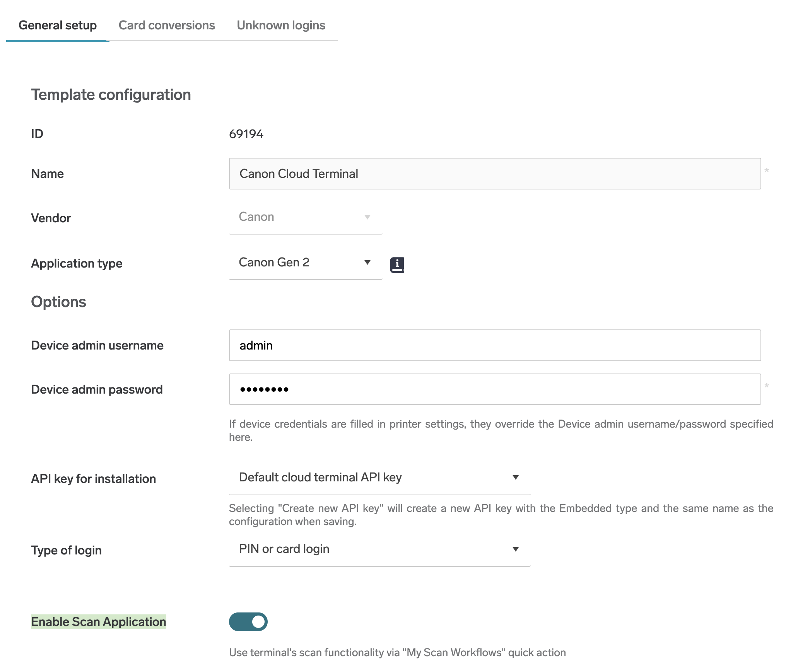Click the Options section heading
This screenshot has height=672, width=786.
click(58, 302)
